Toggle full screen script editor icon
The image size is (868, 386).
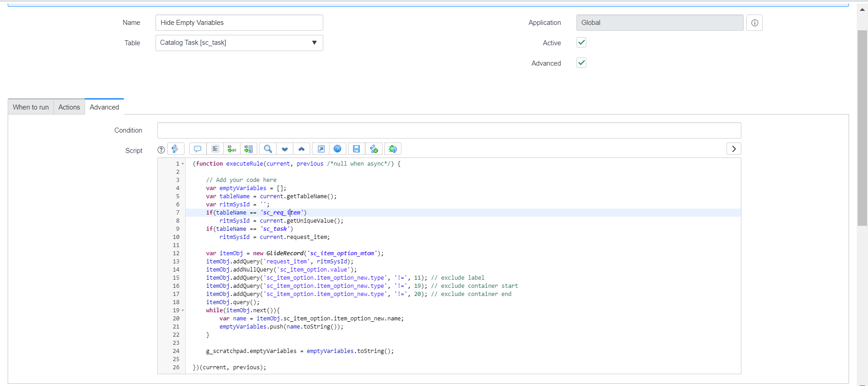(x=321, y=149)
